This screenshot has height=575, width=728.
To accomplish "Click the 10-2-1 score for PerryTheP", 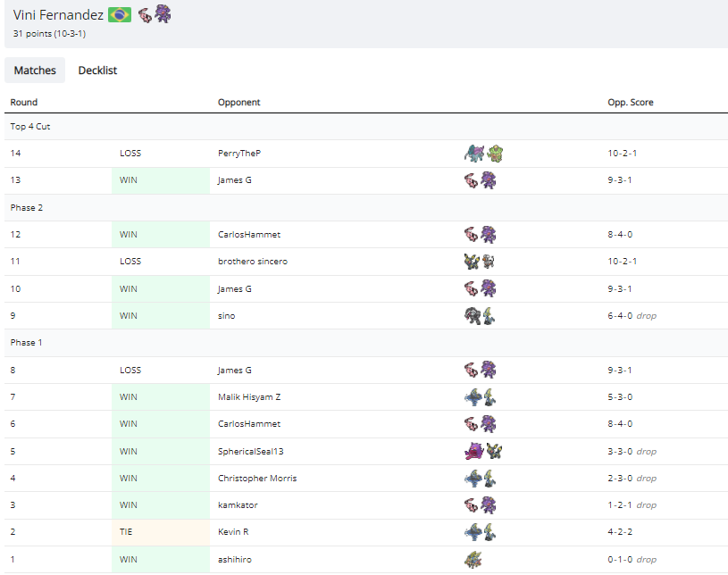I will click(622, 154).
